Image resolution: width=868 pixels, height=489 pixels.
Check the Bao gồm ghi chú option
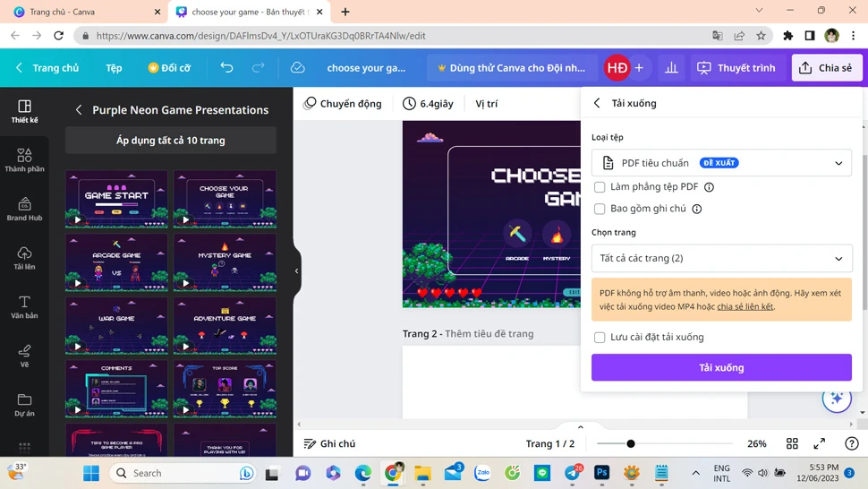[x=600, y=209]
